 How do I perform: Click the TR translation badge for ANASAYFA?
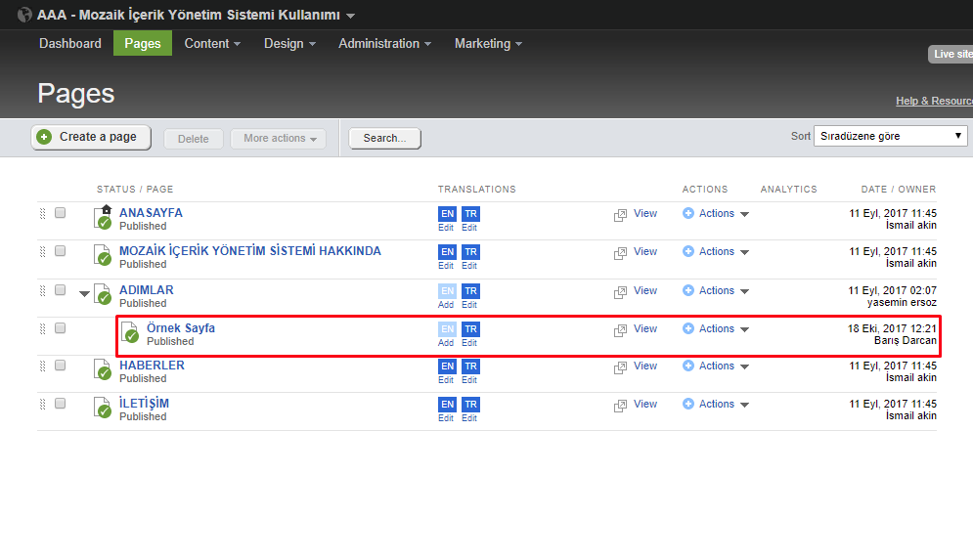[471, 214]
